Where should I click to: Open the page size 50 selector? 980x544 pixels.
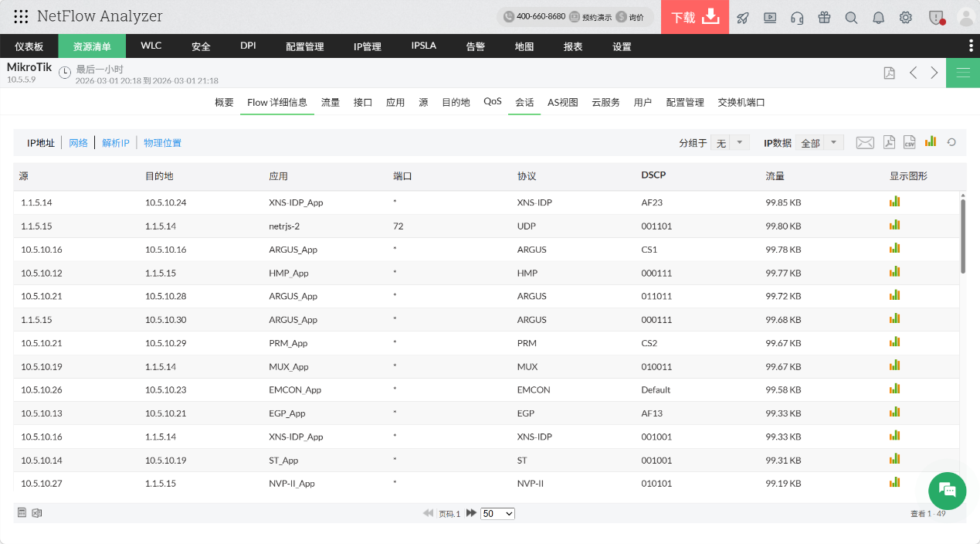(497, 513)
